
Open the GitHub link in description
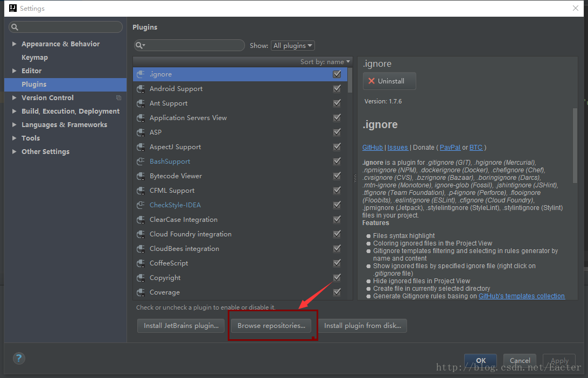[373, 148]
